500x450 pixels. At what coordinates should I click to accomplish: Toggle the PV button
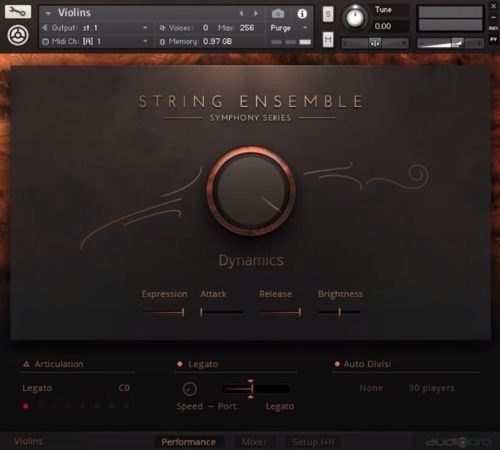493,40
